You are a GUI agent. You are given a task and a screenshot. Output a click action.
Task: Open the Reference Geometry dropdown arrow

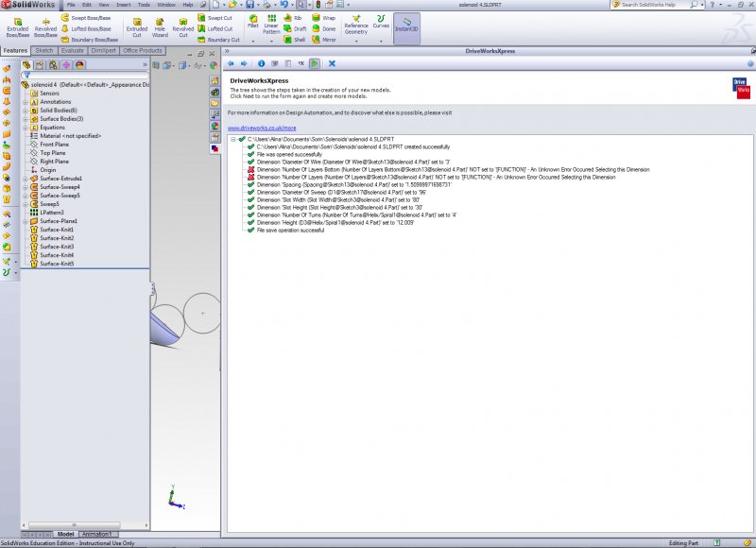click(356, 42)
